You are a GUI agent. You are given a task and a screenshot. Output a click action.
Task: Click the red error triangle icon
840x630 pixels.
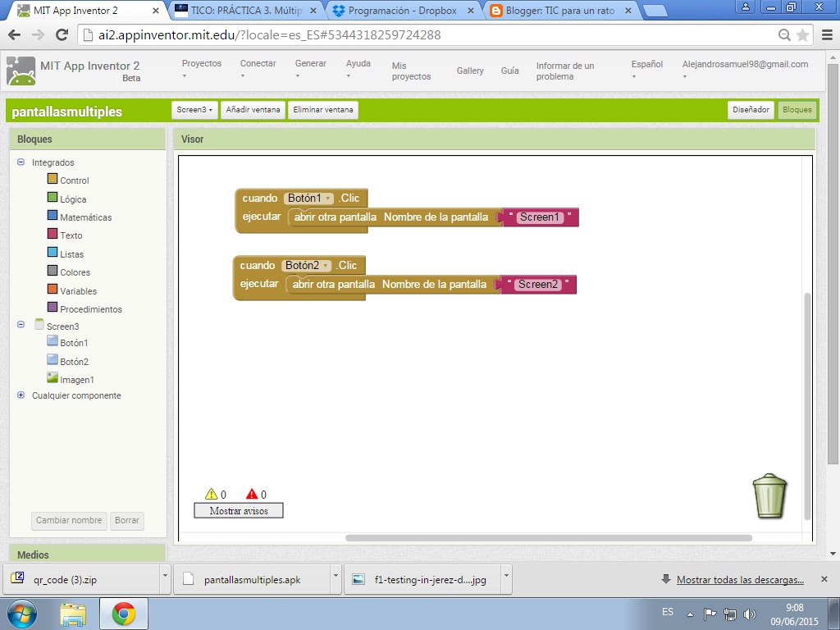point(252,494)
